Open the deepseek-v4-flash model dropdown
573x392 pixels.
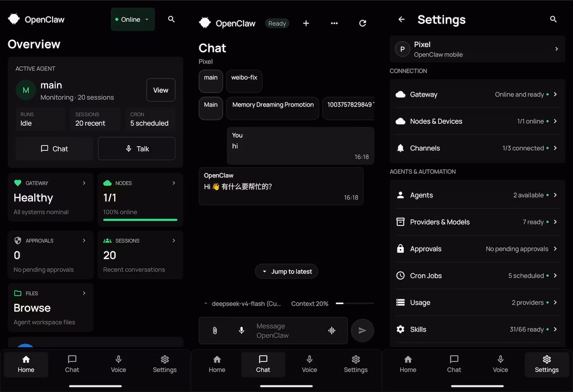(242, 304)
